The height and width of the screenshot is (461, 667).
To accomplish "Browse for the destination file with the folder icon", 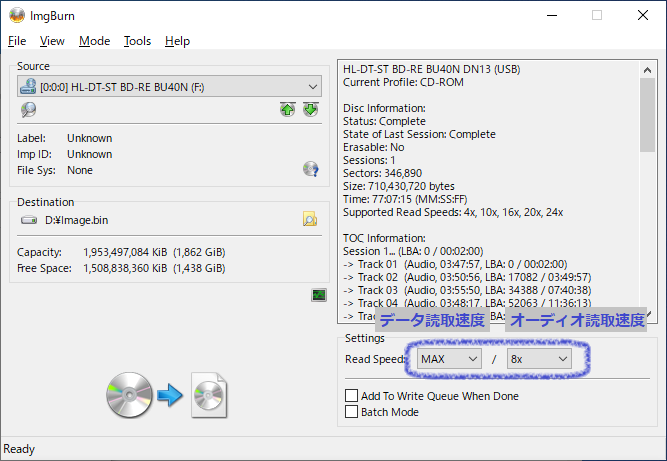I will [x=310, y=219].
